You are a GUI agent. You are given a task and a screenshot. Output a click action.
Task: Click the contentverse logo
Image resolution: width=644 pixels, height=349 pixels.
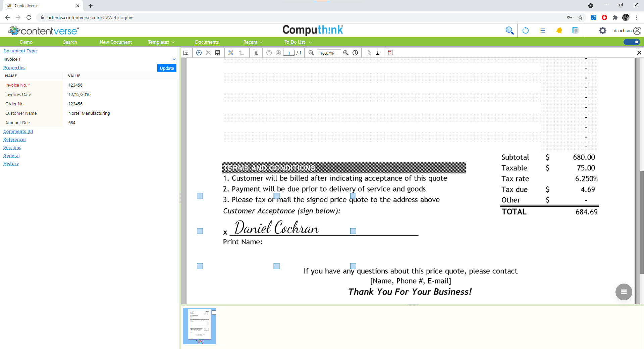pyautogui.click(x=44, y=31)
